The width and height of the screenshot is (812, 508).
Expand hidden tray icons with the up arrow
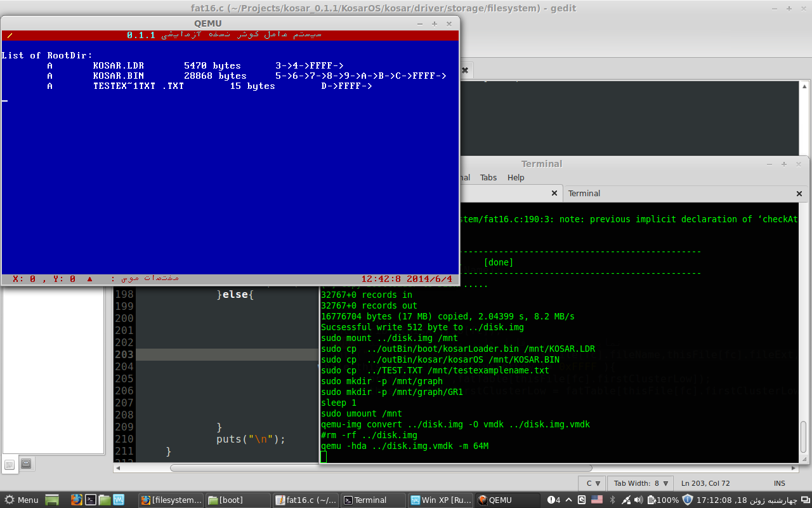(569, 500)
